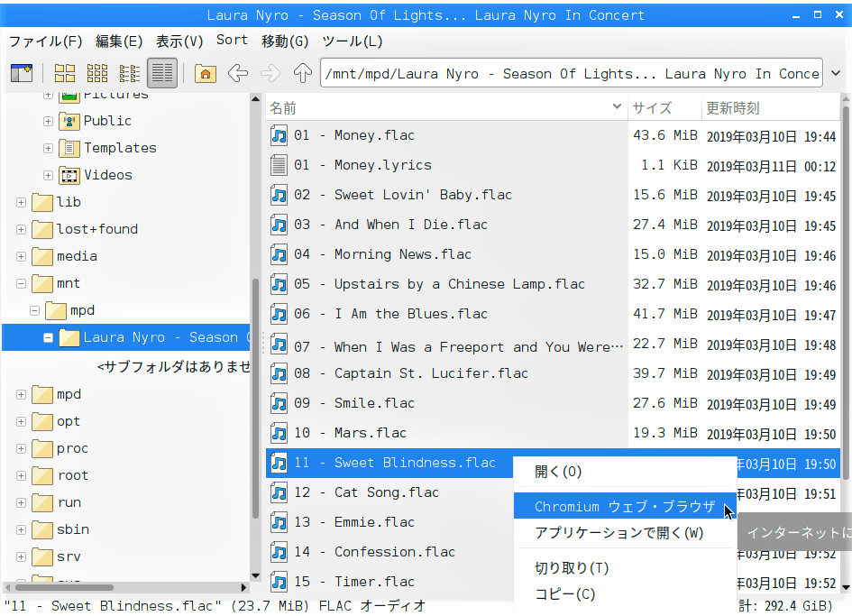The image size is (852, 616).
Task: Open a new tab with toolbar icon
Action: tap(22, 73)
